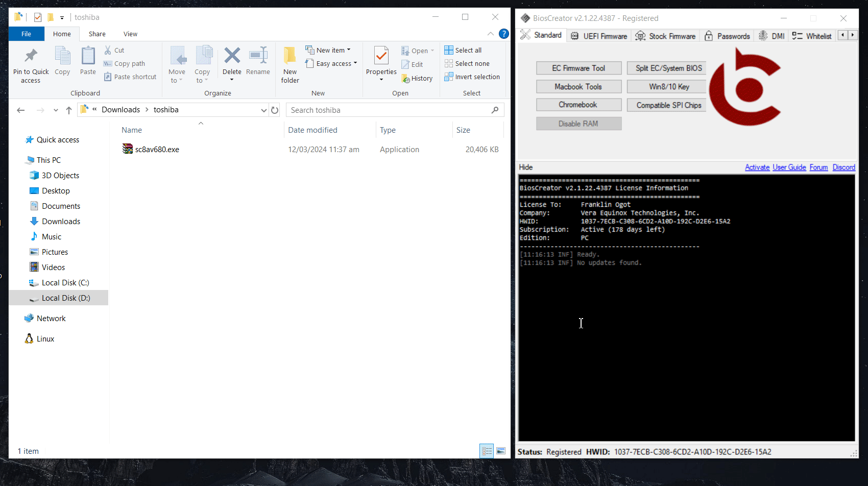Click the search magnifier icon
868x486 pixels.
(x=495, y=110)
